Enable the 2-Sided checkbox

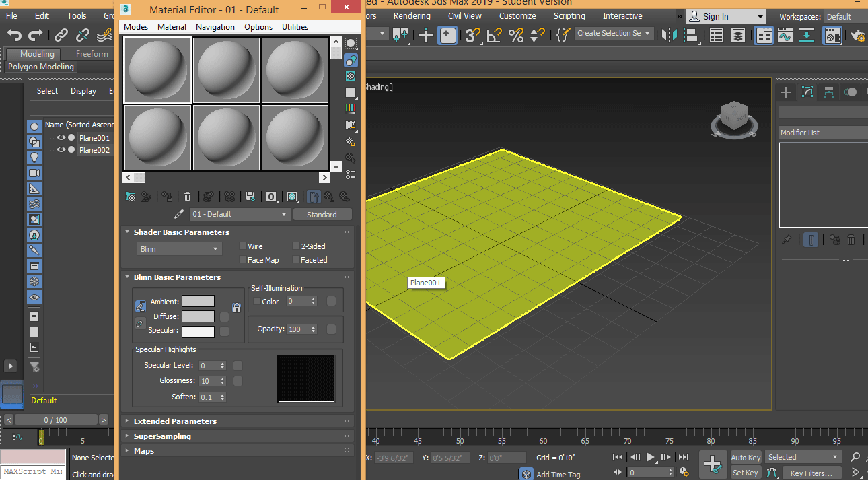296,246
